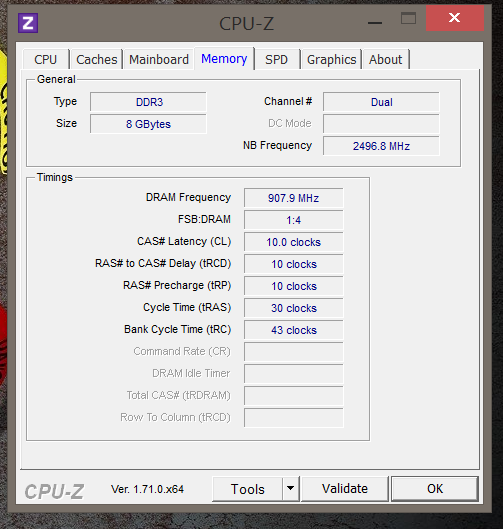Click the Size field showing 8 GBytes
Viewport: 503px width, 529px height.
coord(148,124)
